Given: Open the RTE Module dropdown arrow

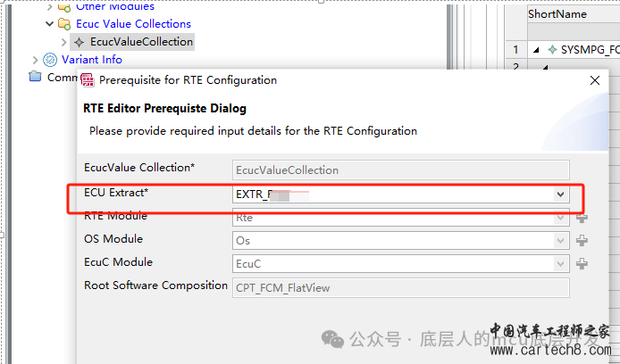Looking at the screenshot, I should tap(560, 218).
